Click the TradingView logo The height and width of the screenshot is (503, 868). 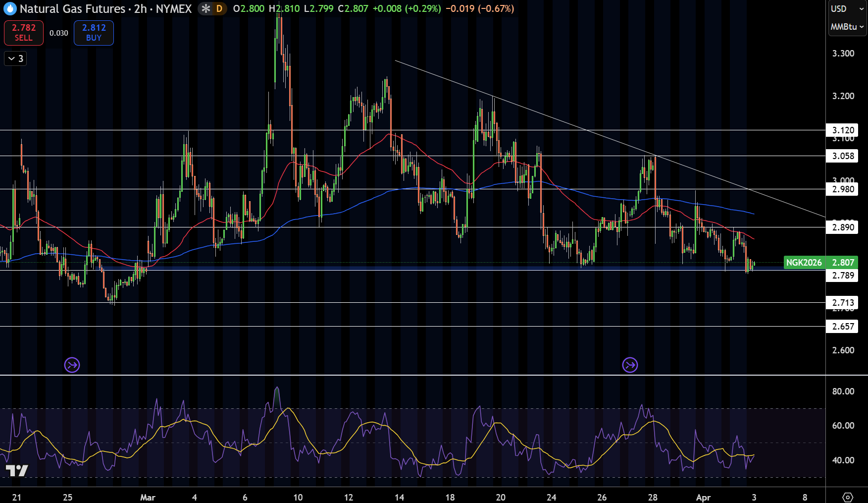pos(17,470)
